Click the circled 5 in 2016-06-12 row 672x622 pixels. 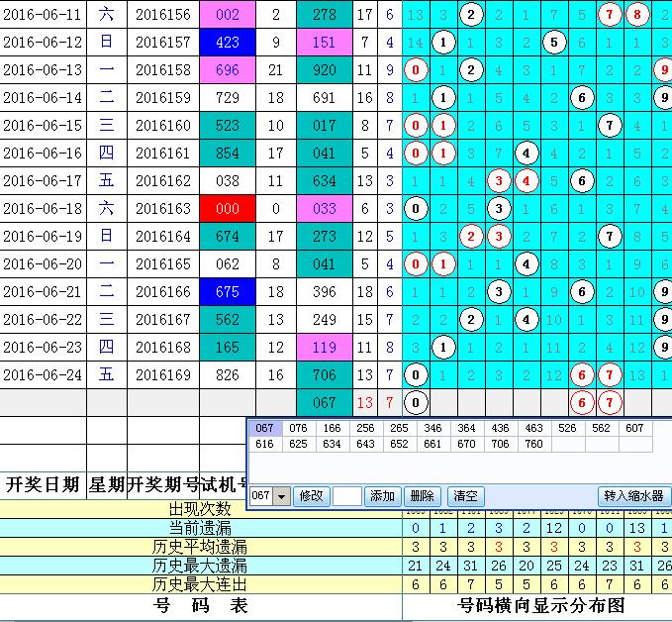click(x=555, y=43)
